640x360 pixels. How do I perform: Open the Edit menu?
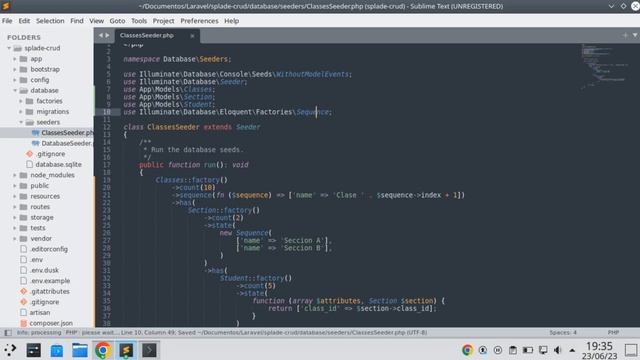pos(24,21)
